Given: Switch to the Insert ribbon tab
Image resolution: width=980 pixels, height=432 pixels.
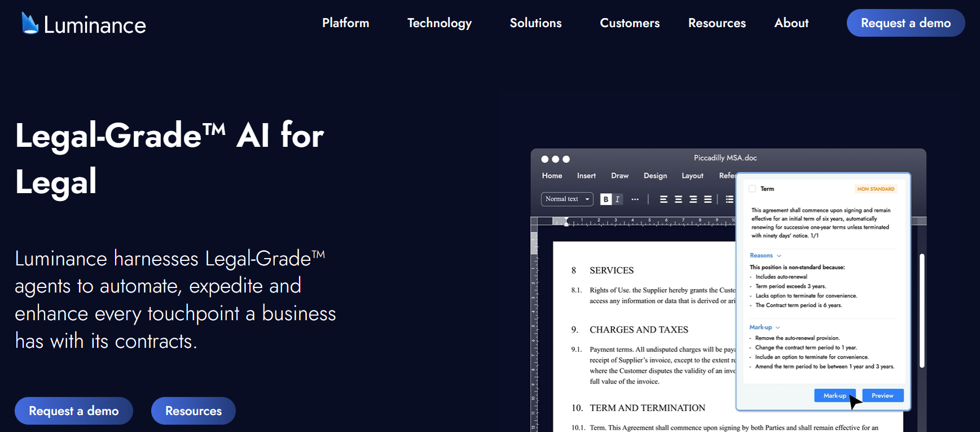Looking at the screenshot, I should (x=586, y=176).
